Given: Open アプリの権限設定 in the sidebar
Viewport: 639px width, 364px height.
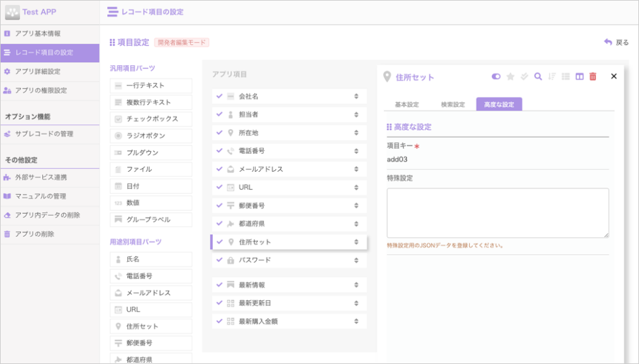Looking at the screenshot, I should coord(50,91).
